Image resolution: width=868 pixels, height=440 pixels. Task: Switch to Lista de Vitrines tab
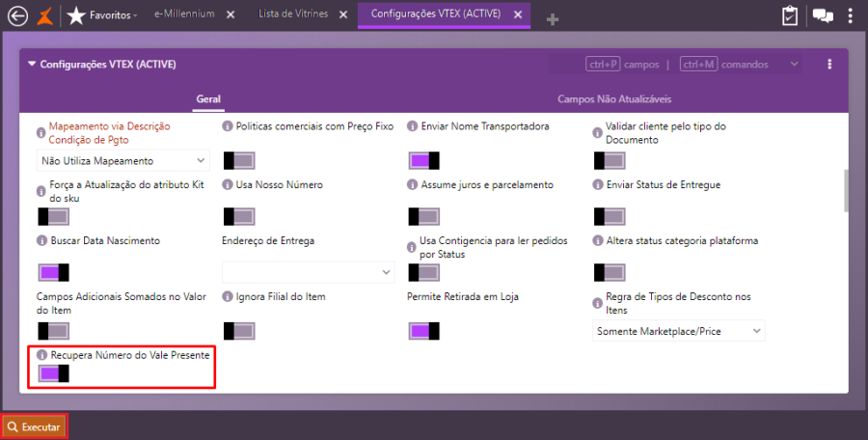coord(293,14)
